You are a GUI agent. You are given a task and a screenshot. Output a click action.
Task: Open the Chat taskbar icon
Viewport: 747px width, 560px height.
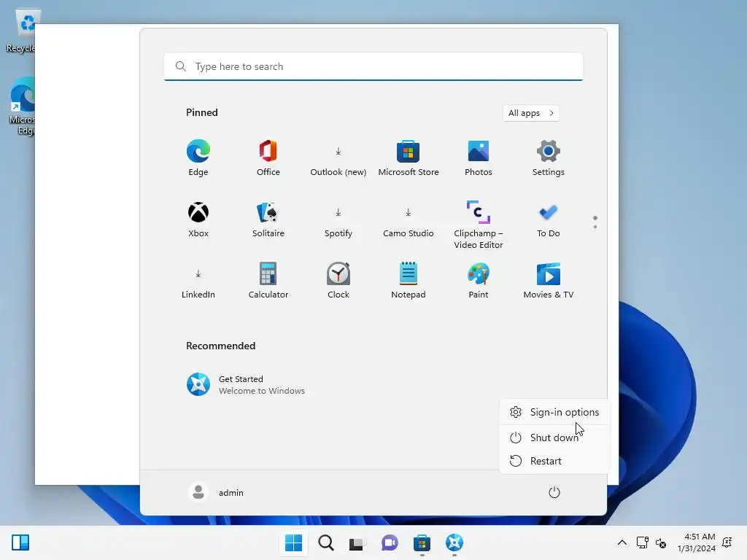390,542
